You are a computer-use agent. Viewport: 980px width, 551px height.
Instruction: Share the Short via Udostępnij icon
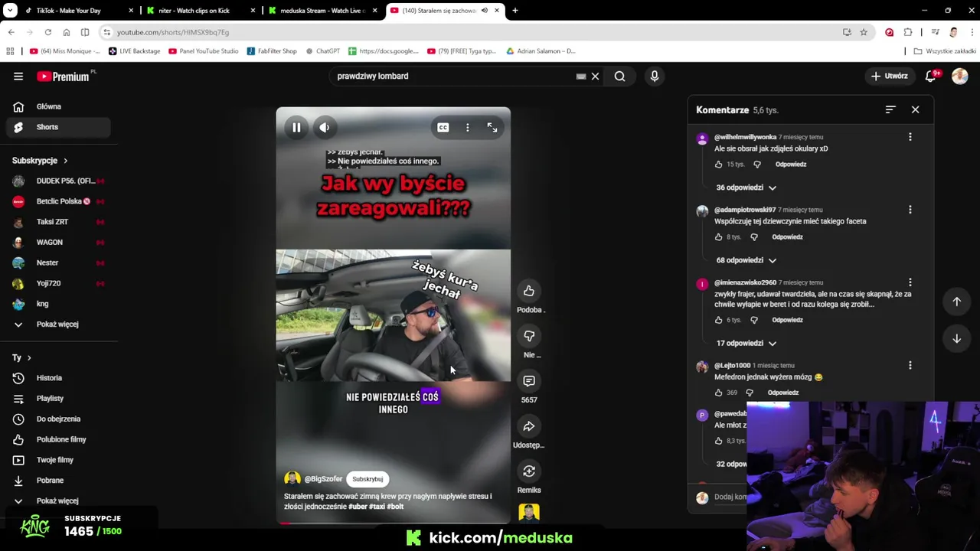tap(529, 426)
